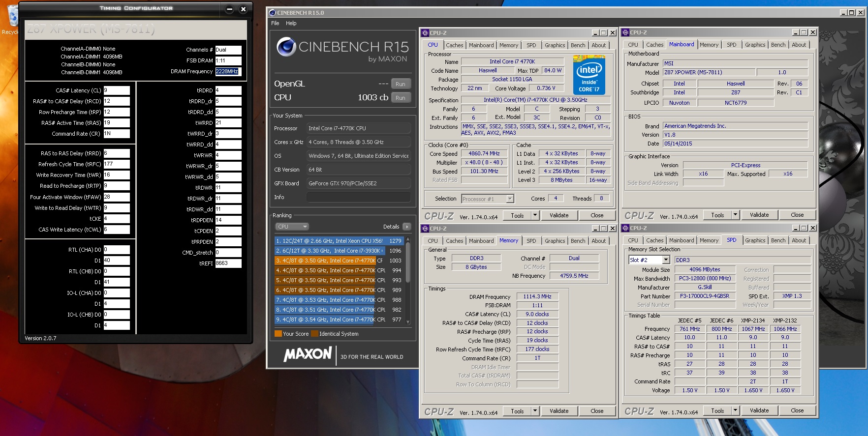This screenshot has width=868, height=436.
Task: Click the tRFC value field showing 177
Action: coord(117,164)
